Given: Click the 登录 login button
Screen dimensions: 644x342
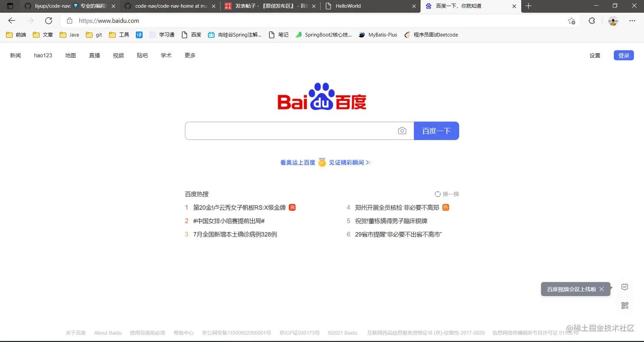Looking at the screenshot, I should (624, 55).
